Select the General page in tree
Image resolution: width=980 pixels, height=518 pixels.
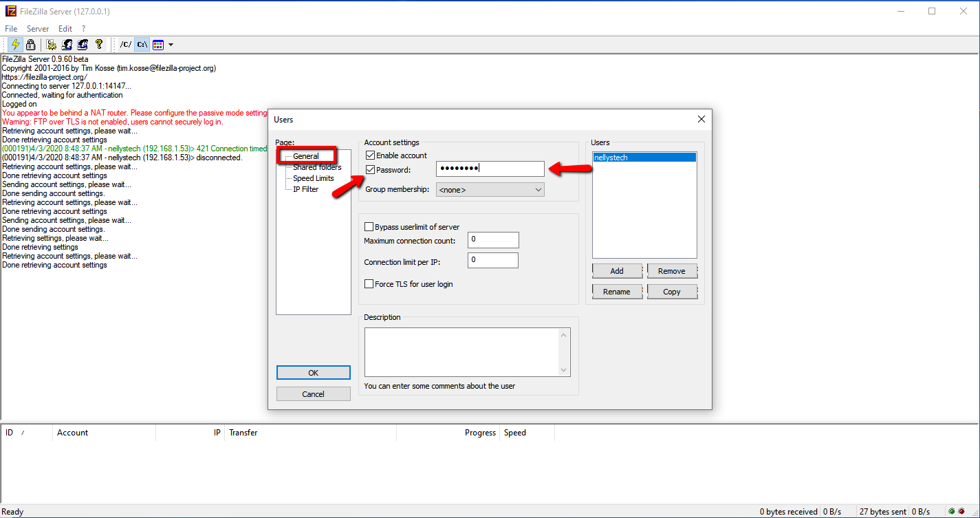306,156
